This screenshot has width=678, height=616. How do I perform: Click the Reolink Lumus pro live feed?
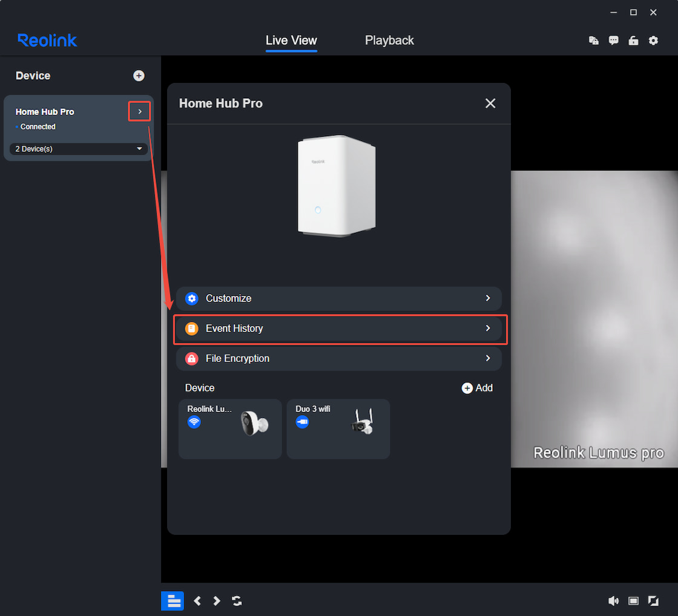point(594,319)
